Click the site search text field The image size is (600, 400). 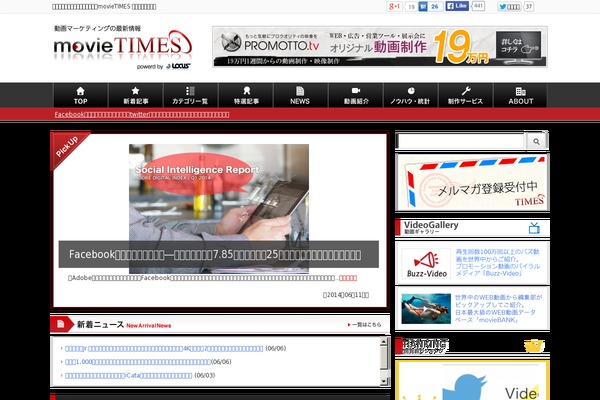click(460, 141)
